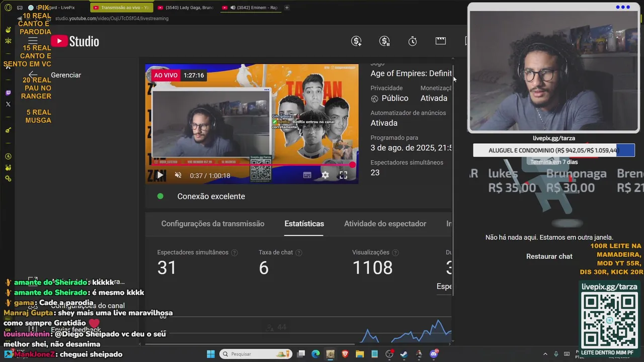Click the stream preview thumbnail
The width and height of the screenshot is (644, 362).
pyautogui.click(x=252, y=124)
